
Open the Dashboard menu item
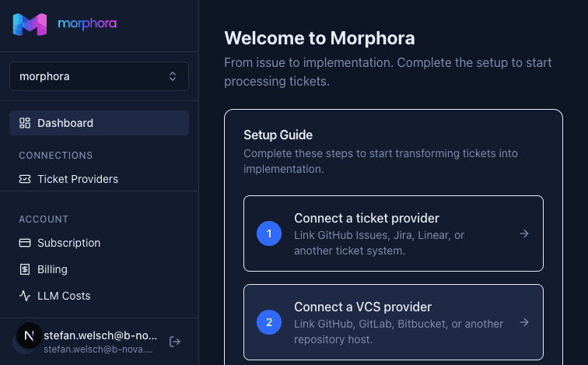pos(99,123)
